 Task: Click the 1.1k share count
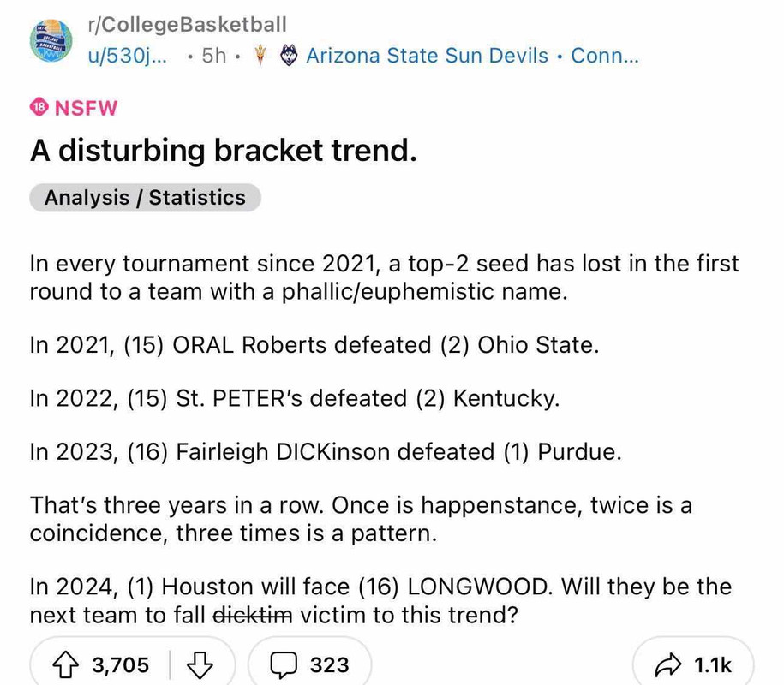[x=711, y=664]
